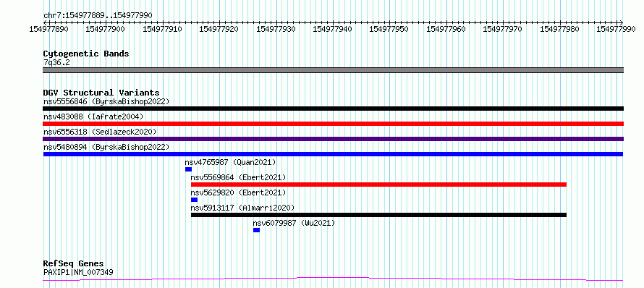Click ruler tick label 154977940
This screenshot has width=644, height=288.
(332, 29)
